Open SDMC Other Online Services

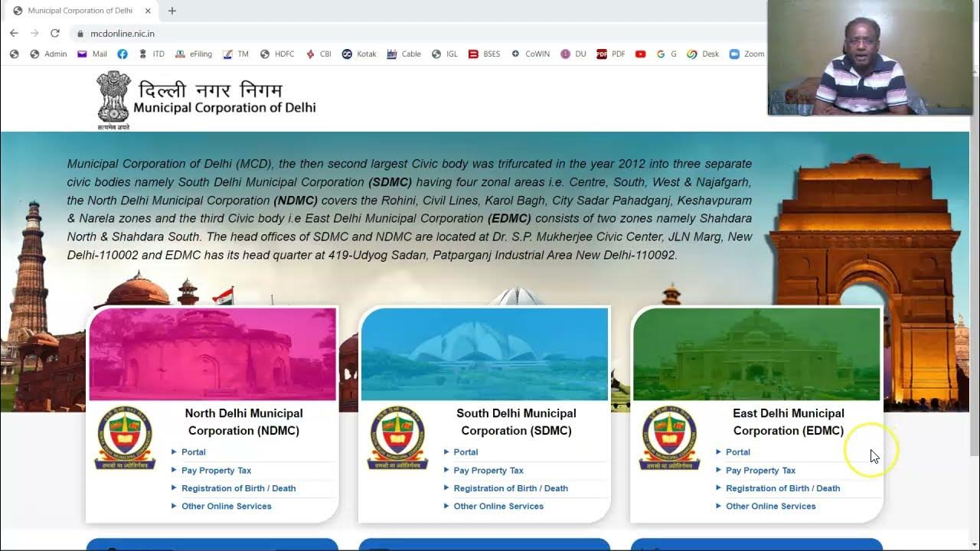498,507
